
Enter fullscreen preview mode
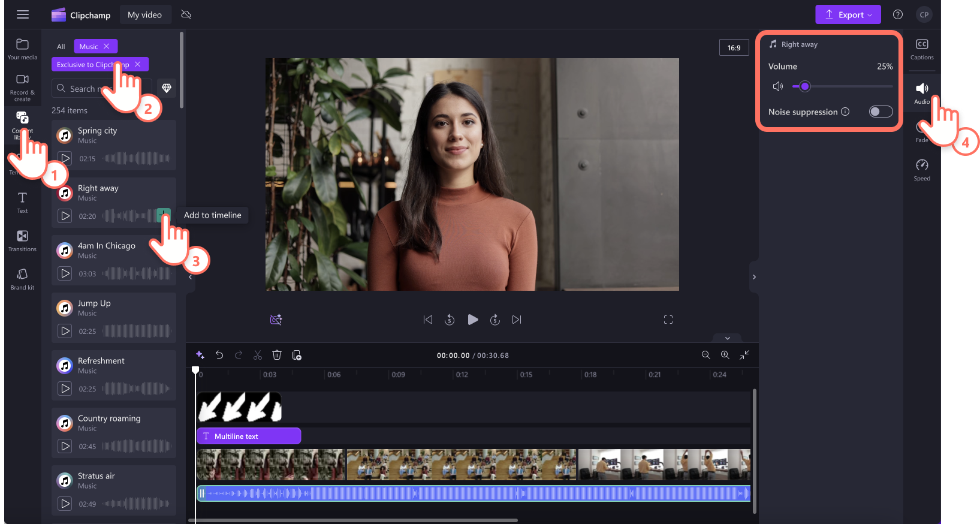tap(668, 320)
